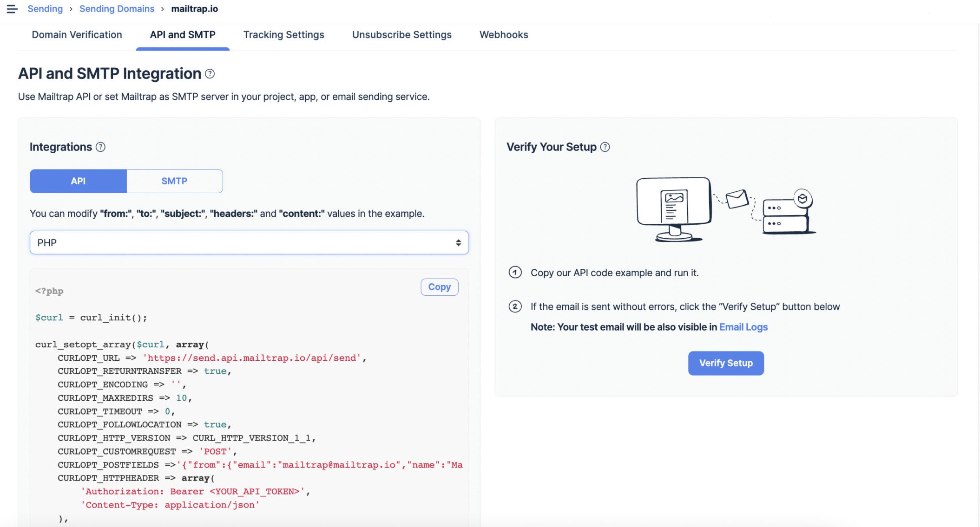Open the hamburger navigation menu
The image size is (980, 527).
pos(12,9)
